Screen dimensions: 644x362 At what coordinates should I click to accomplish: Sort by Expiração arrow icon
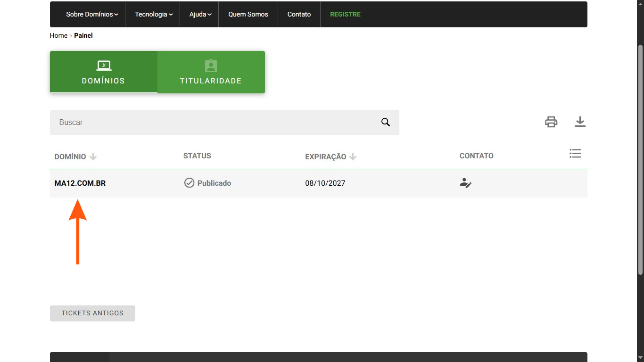[x=353, y=156]
